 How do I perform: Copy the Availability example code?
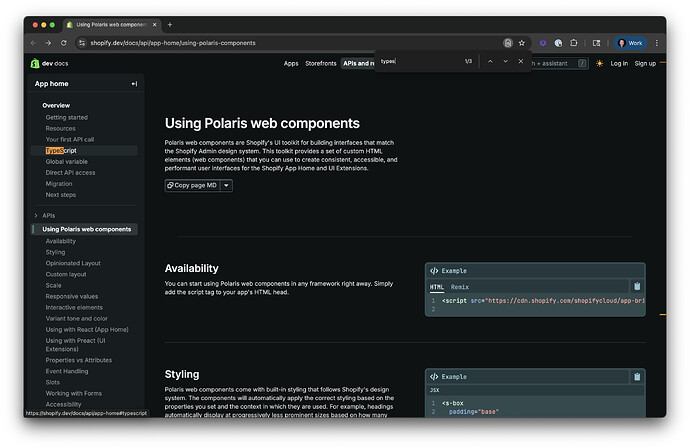click(x=637, y=286)
